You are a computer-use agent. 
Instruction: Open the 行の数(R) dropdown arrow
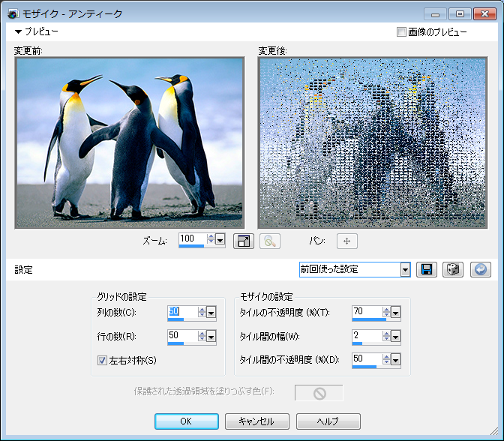pos(211,337)
